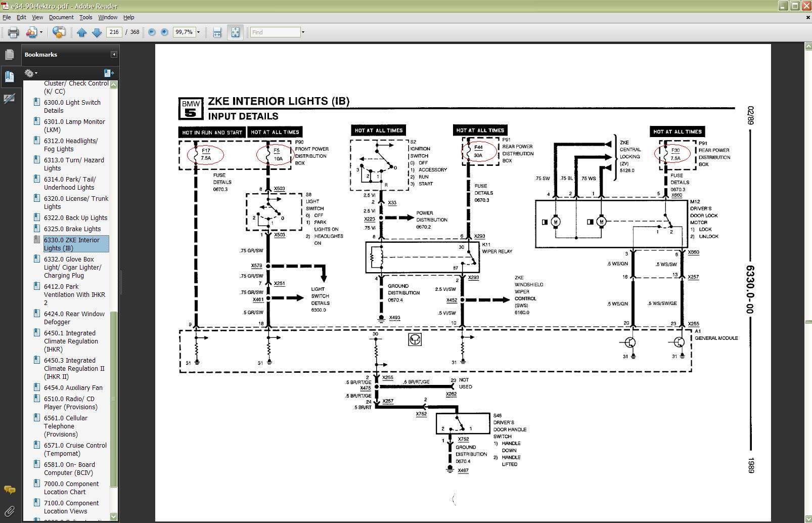Open the zoom level dropdown arrow
The height and width of the screenshot is (523, 812).
click(198, 32)
